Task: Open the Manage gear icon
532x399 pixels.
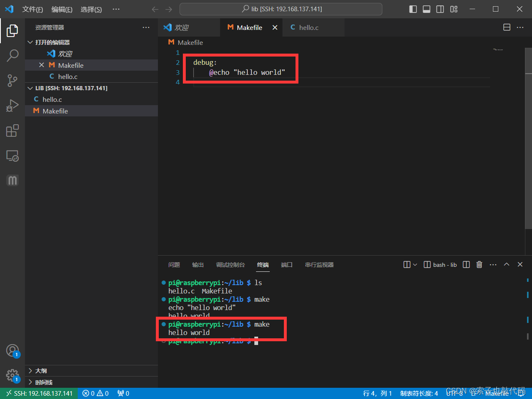Action: tap(12, 376)
